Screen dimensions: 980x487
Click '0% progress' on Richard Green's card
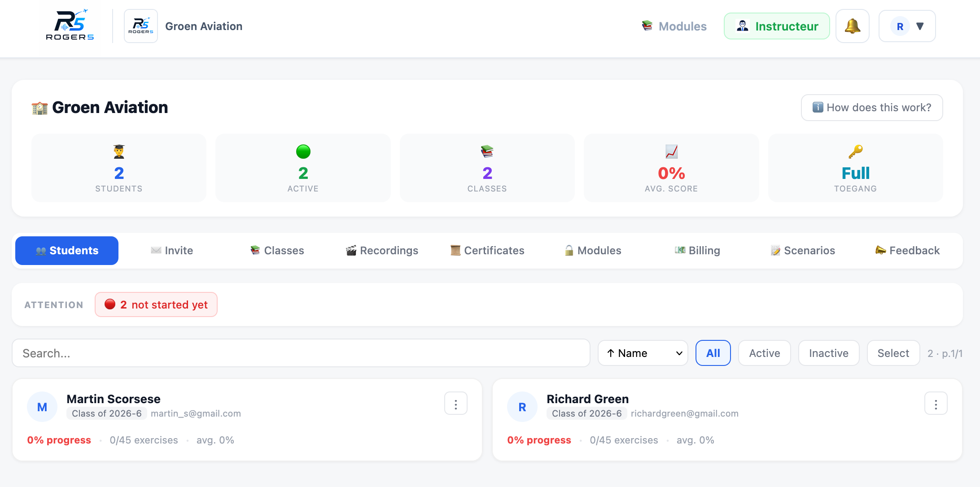coord(539,440)
